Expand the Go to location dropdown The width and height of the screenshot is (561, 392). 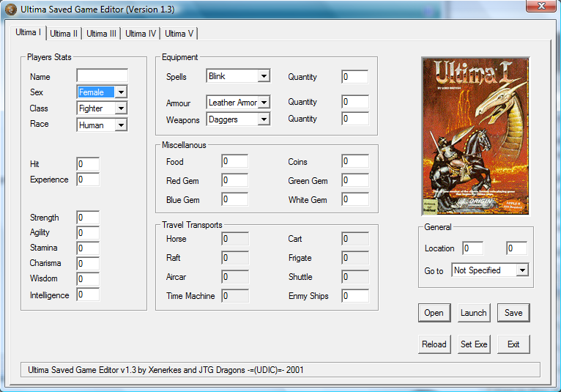click(x=521, y=270)
